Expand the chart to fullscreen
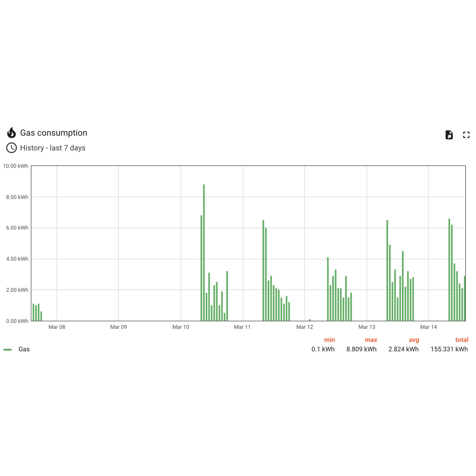476x476 pixels. 466,135
